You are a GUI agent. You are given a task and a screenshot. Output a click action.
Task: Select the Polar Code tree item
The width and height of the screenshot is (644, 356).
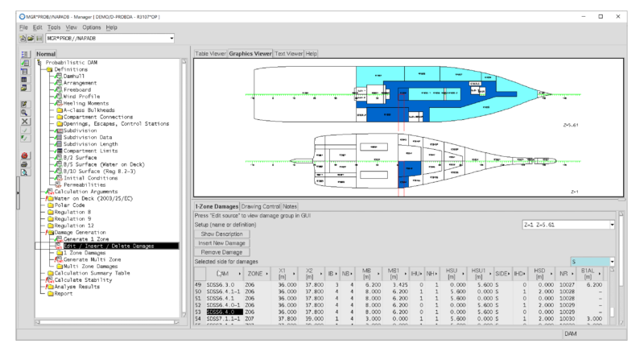69,205
